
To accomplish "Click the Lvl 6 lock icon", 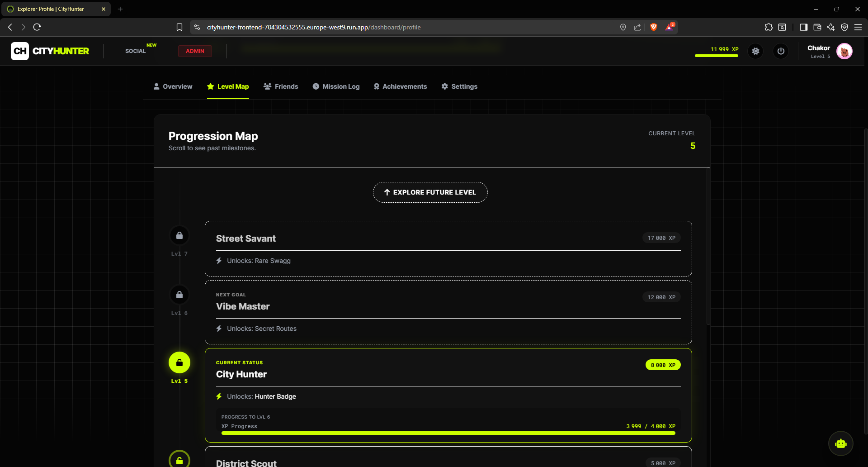I will click(x=179, y=295).
